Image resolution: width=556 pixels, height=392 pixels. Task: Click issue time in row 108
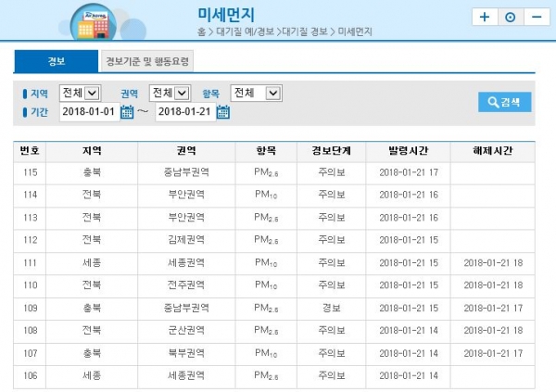point(409,331)
